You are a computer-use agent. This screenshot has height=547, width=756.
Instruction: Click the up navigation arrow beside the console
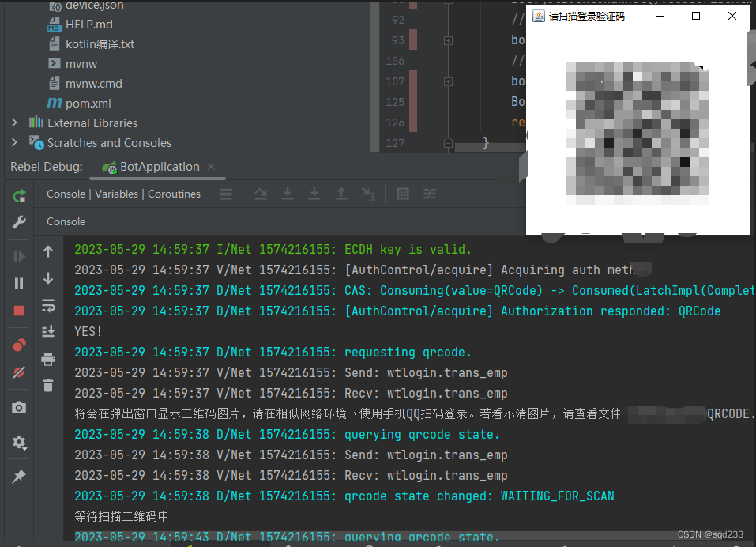click(48, 251)
